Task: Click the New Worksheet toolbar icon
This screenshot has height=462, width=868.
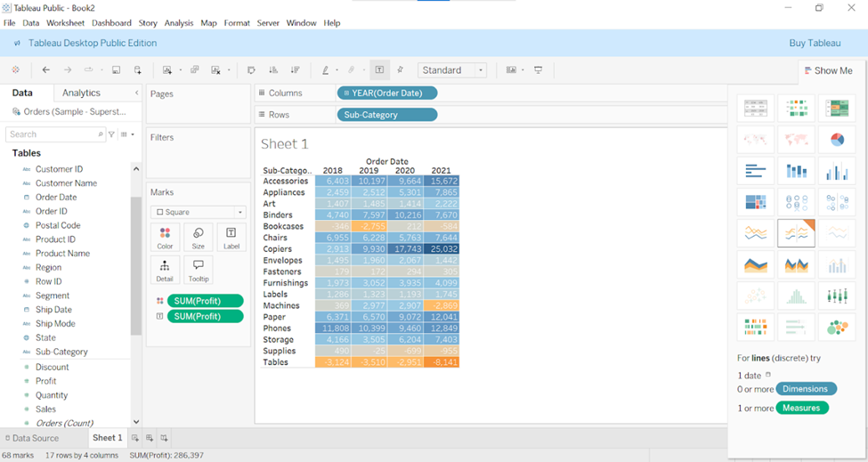Action: coord(166,69)
